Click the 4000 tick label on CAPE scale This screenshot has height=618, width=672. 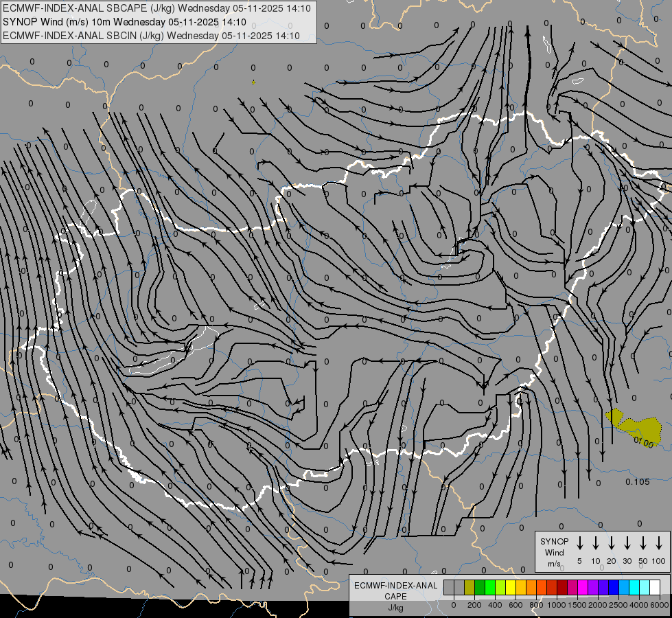(x=639, y=605)
